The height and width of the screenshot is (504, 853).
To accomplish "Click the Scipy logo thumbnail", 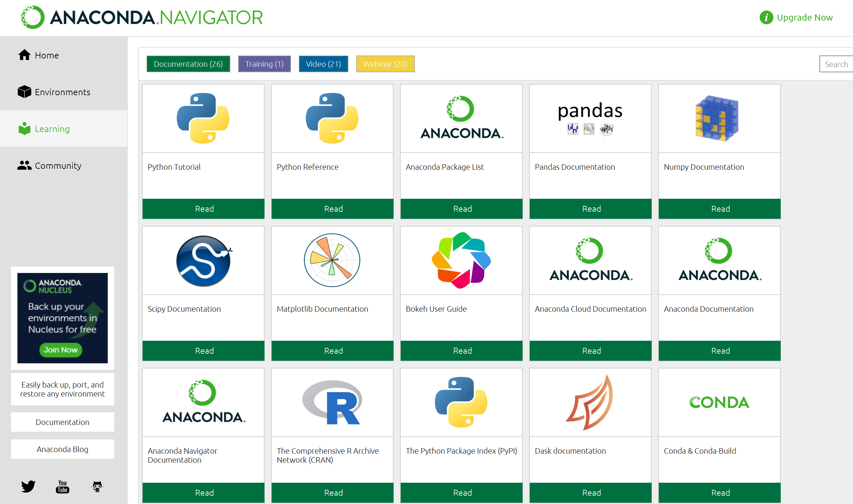I will coord(203,260).
